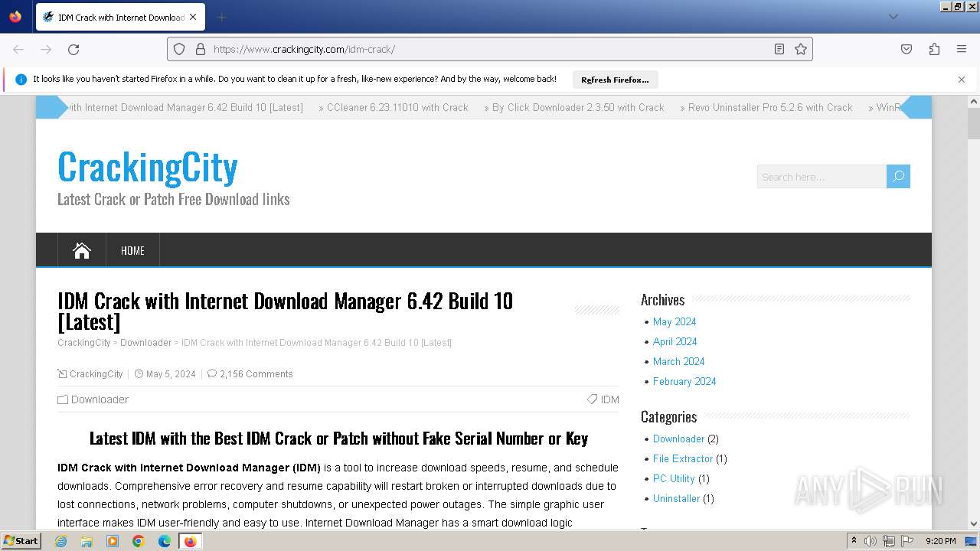Open the IDM tag link
Viewport: 980px width, 551px height.
click(x=610, y=399)
